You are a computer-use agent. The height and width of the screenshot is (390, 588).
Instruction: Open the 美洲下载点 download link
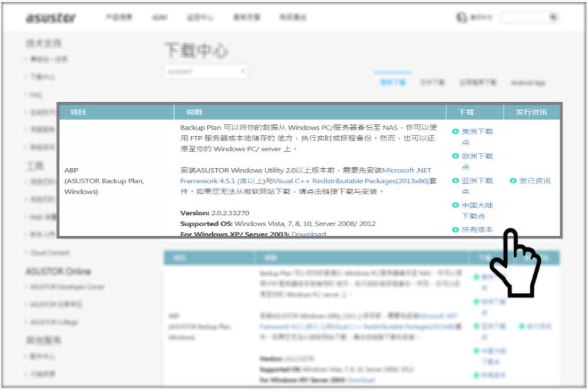pos(476,136)
